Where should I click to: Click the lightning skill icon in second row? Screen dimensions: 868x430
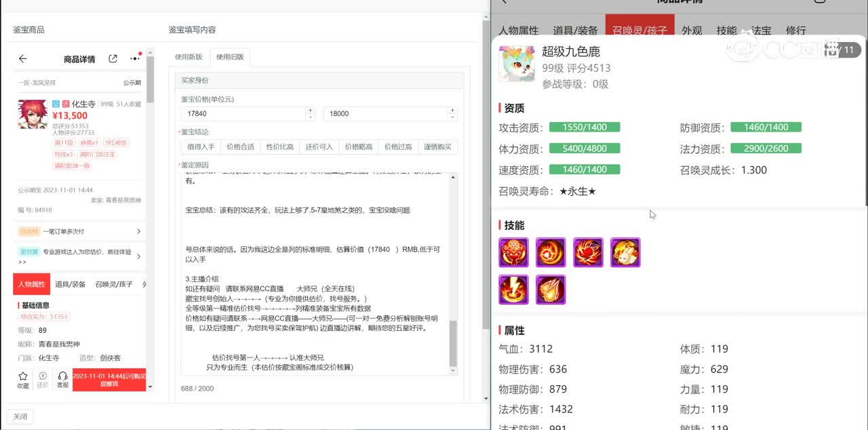click(x=513, y=290)
